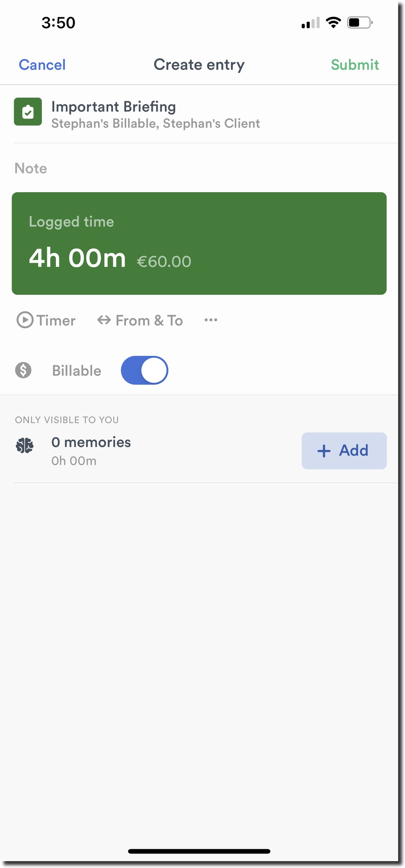Expand hidden entry options with three dots
Viewport: 405px width, 868px height.
pyautogui.click(x=211, y=320)
